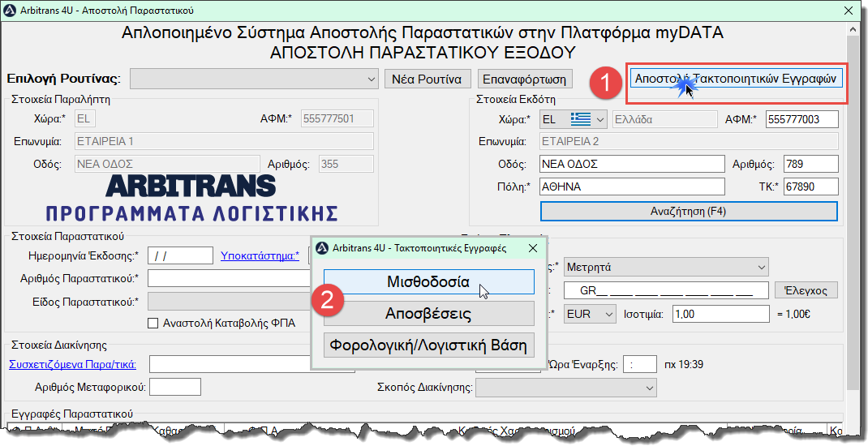
Task: Click the Αποστολή Τακτοποιητικών Εγγραφών button
Action: 737,79
